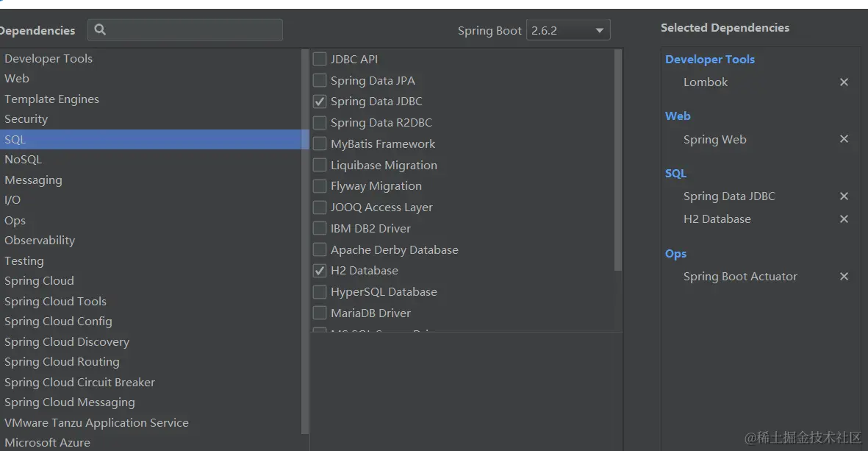Tick the Spring Data JPA checkbox
868x451 pixels.
320,81
